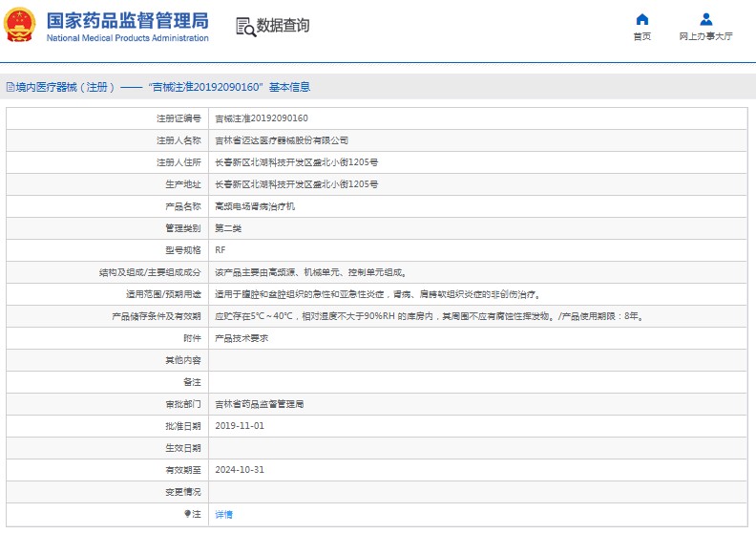
Task: Click the 审批部门 label
Action: [x=183, y=404]
